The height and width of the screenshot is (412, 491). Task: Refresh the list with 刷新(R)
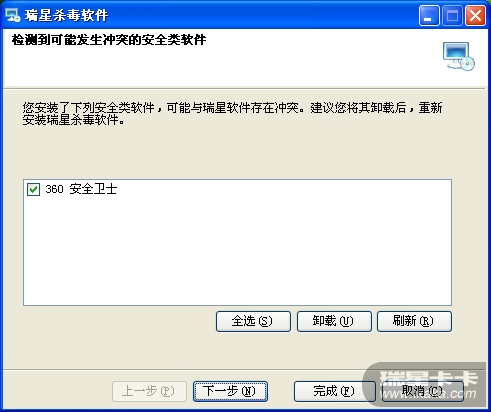(x=414, y=321)
